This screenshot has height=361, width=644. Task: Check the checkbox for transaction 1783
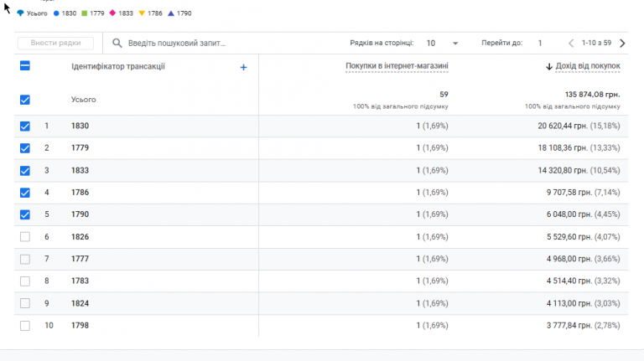pos(25,281)
